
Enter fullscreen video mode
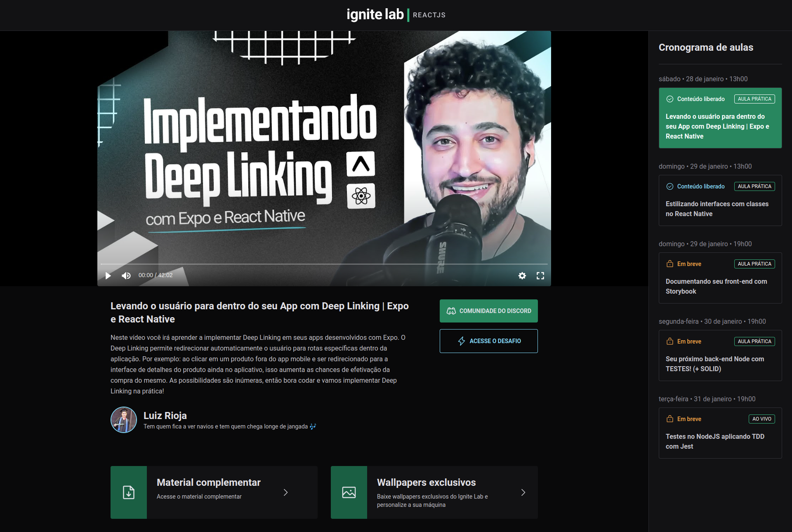click(x=540, y=275)
